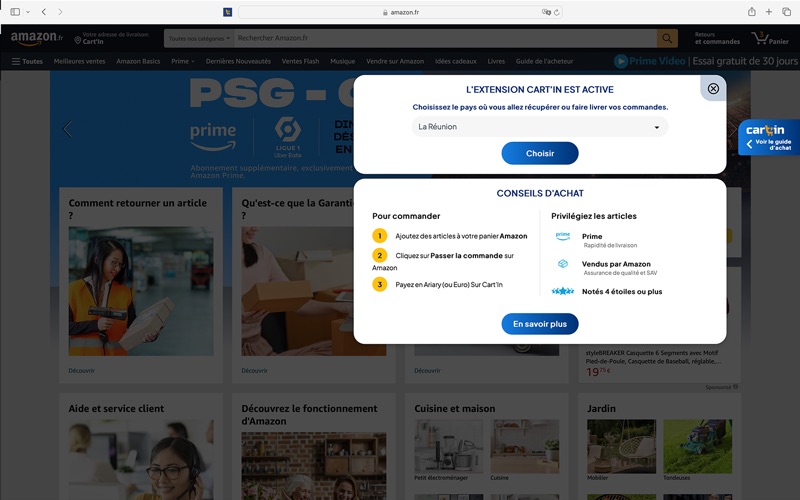Open the Panier cart icon

point(769,38)
